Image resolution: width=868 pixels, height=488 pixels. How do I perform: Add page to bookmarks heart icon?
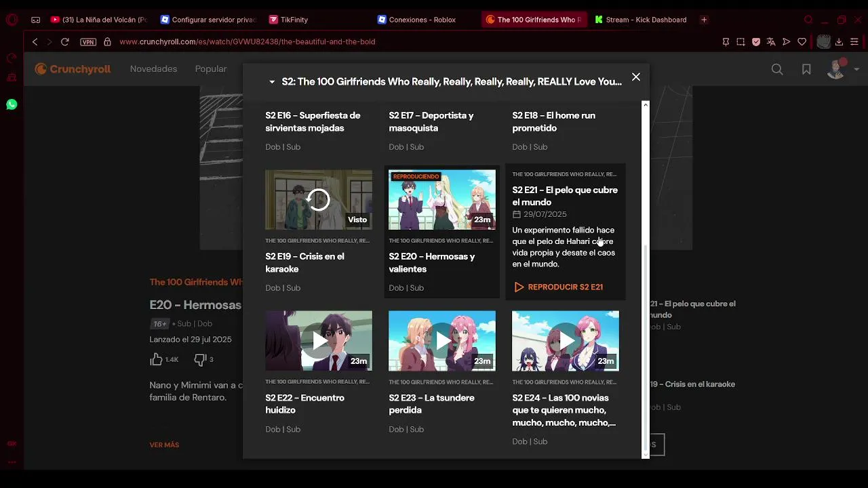click(x=802, y=42)
